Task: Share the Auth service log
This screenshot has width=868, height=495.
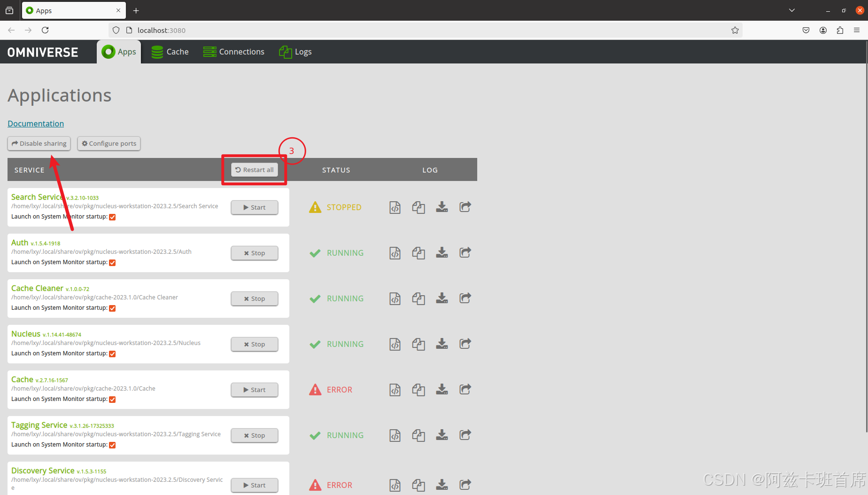Action: (x=465, y=252)
